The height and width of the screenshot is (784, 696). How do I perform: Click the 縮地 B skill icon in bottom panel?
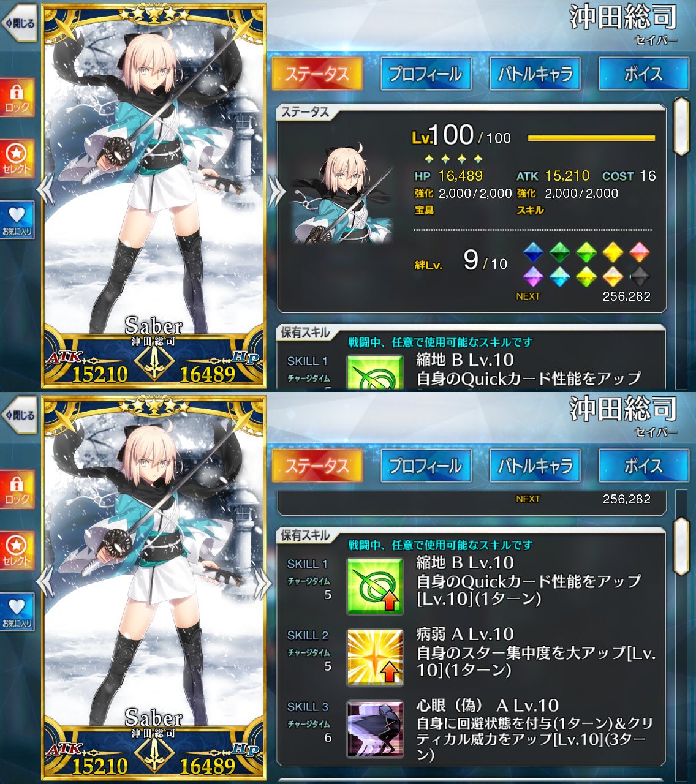(x=375, y=586)
